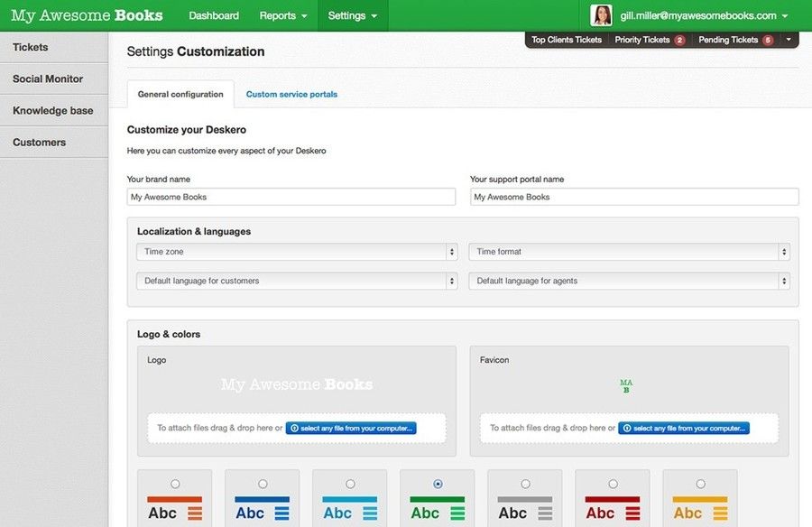Open Tickets in the sidebar
Viewport: 812px width, 527px height.
[54, 47]
